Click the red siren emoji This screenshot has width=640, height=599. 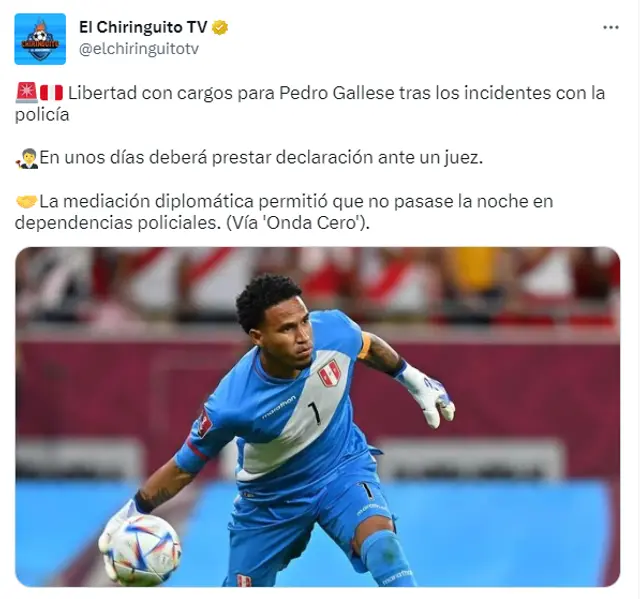point(27,93)
